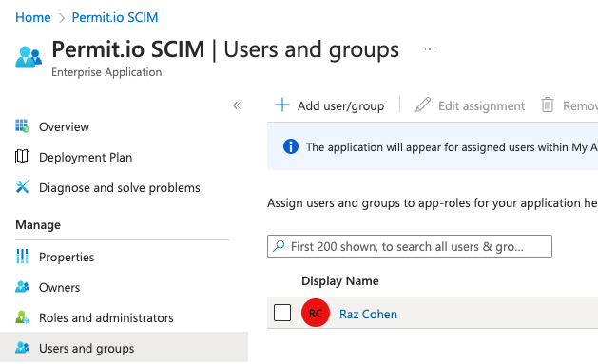Open the Raz Cohen user link

pyautogui.click(x=368, y=314)
